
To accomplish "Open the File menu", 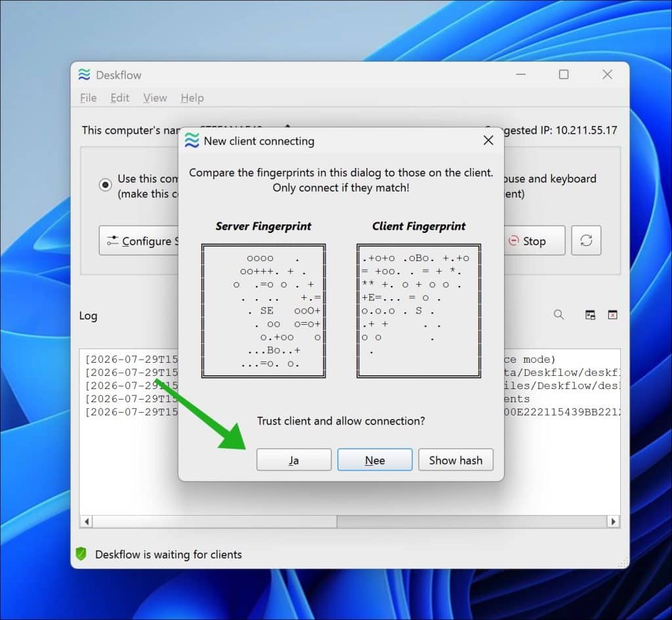I will (x=89, y=98).
